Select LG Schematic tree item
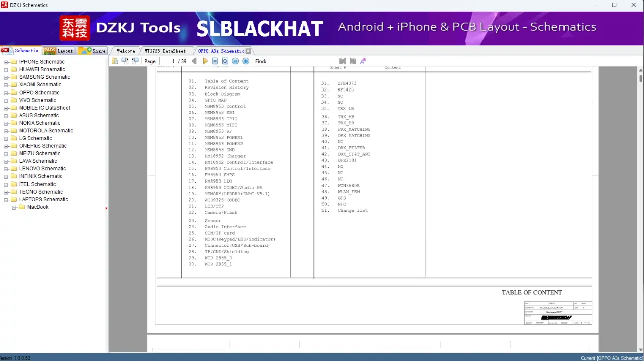 35,138
